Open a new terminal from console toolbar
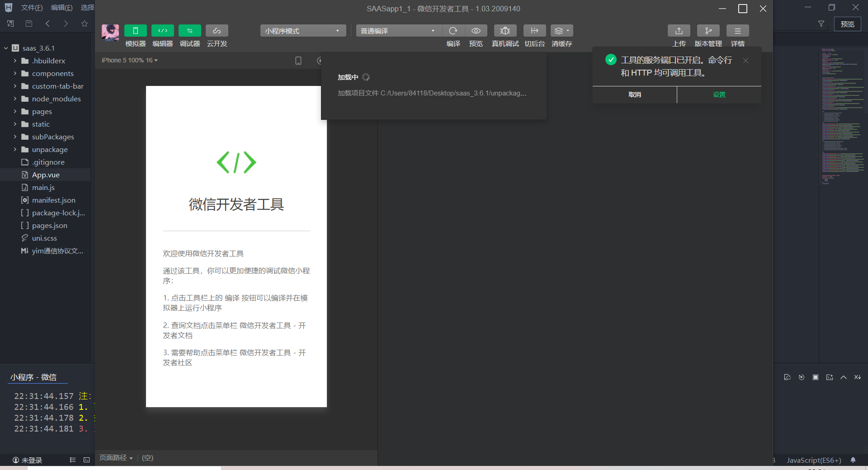This screenshot has height=470, width=868. tap(829, 377)
